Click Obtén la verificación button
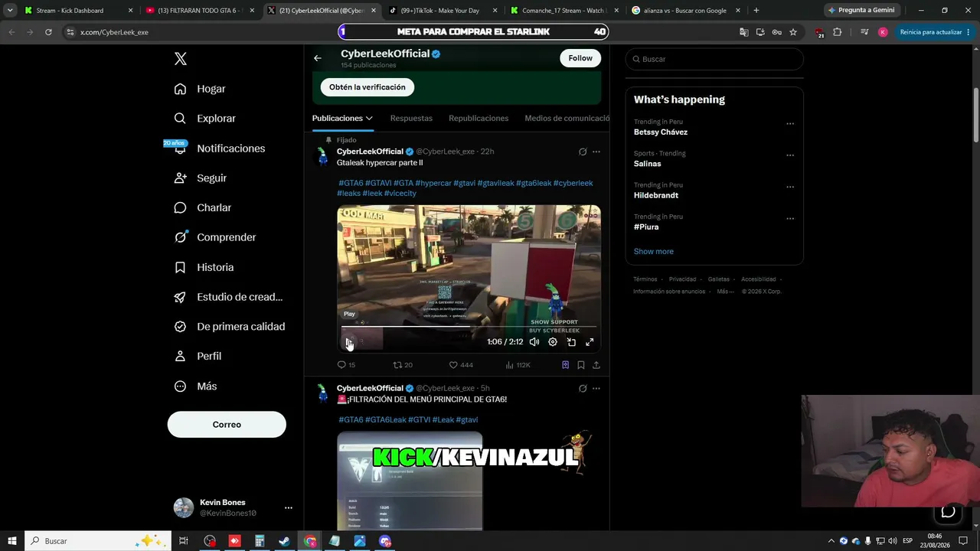 pos(367,87)
